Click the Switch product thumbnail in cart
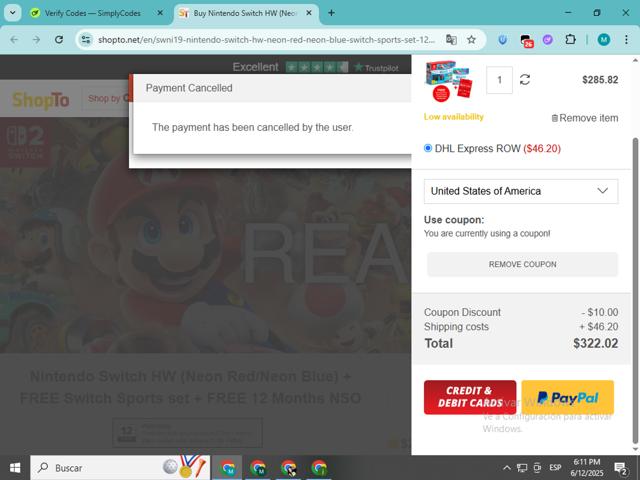The width and height of the screenshot is (640, 480). (x=449, y=81)
